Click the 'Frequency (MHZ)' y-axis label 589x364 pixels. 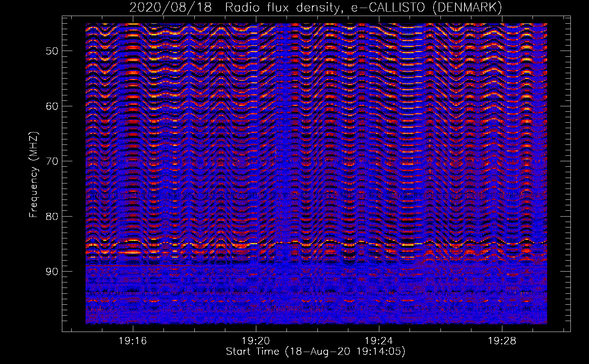(x=33, y=175)
